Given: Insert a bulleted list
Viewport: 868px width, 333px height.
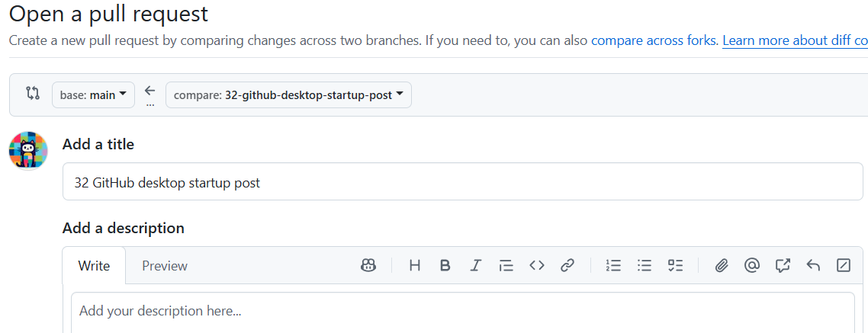Looking at the screenshot, I should pyautogui.click(x=645, y=266).
